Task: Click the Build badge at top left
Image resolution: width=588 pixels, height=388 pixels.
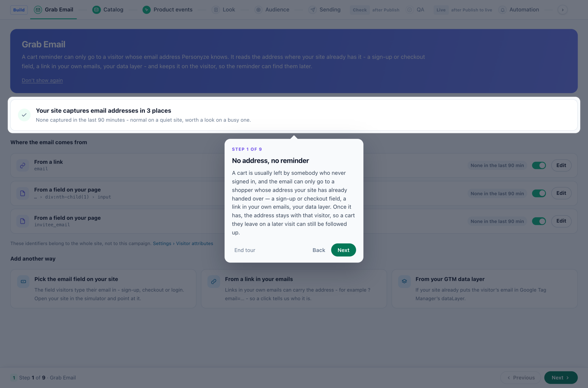Action: click(x=19, y=10)
